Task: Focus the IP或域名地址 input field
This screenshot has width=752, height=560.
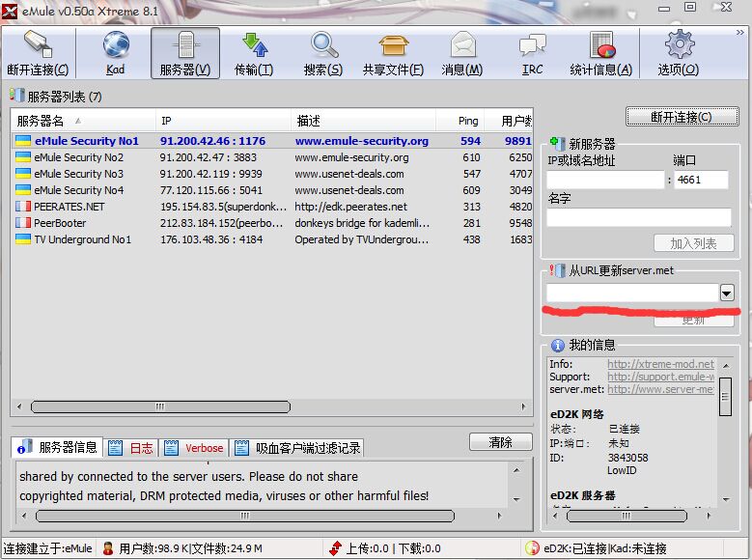Action: click(x=605, y=180)
